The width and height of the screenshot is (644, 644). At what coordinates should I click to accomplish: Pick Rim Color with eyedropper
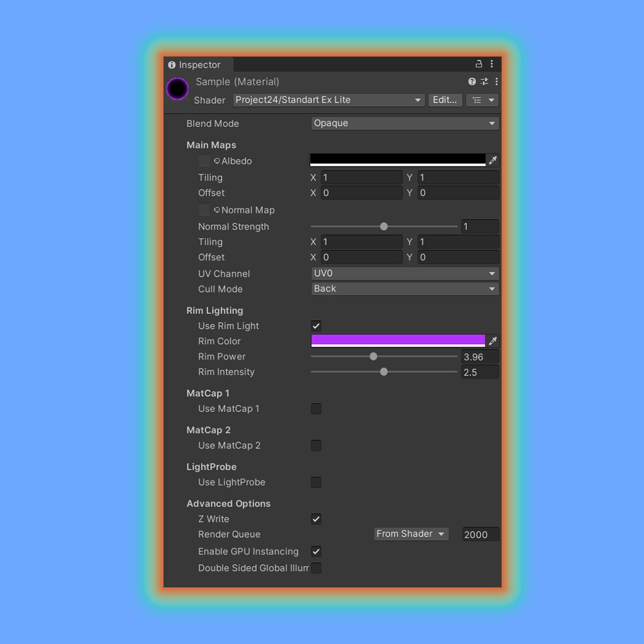click(492, 340)
